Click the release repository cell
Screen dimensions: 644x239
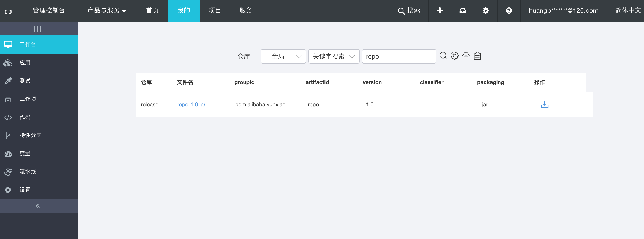point(149,105)
